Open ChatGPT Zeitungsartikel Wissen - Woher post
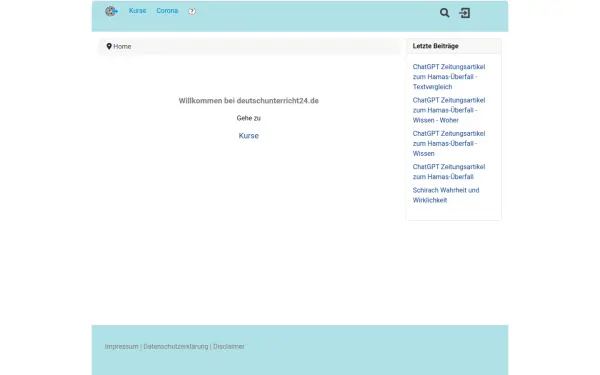 449,110
